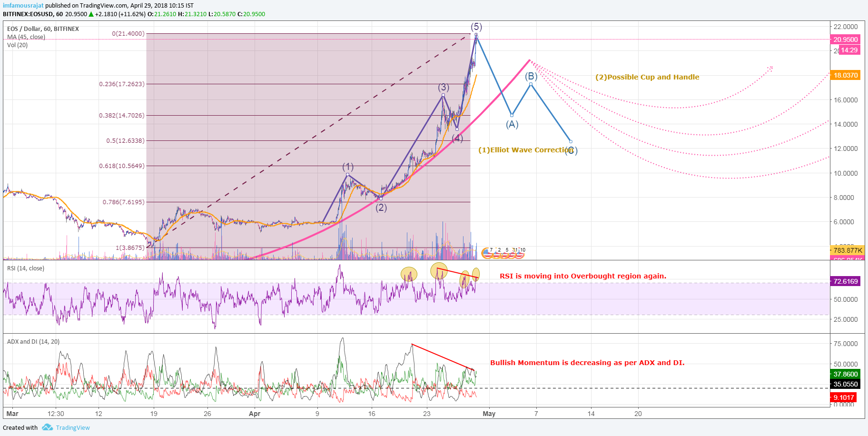This screenshot has width=868, height=436.
Task: Click the purple 72.6169 RSI label
Action: point(846,281)
